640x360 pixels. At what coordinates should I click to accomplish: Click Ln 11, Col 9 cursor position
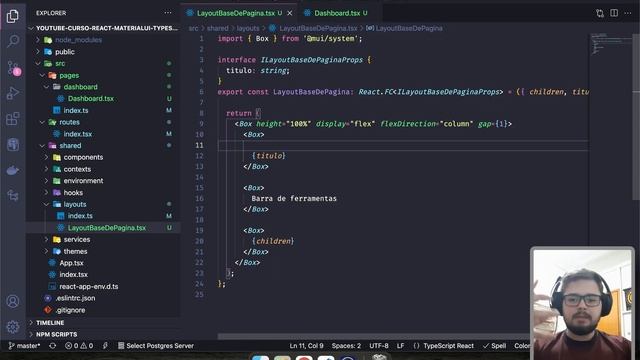(306, 346)
